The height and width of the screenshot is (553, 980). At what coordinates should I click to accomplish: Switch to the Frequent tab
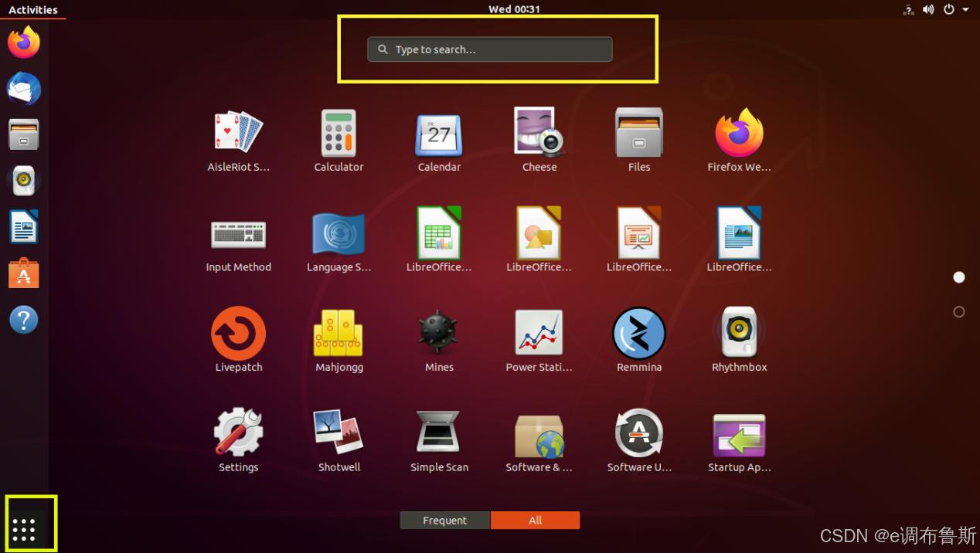tap(444, 521)
